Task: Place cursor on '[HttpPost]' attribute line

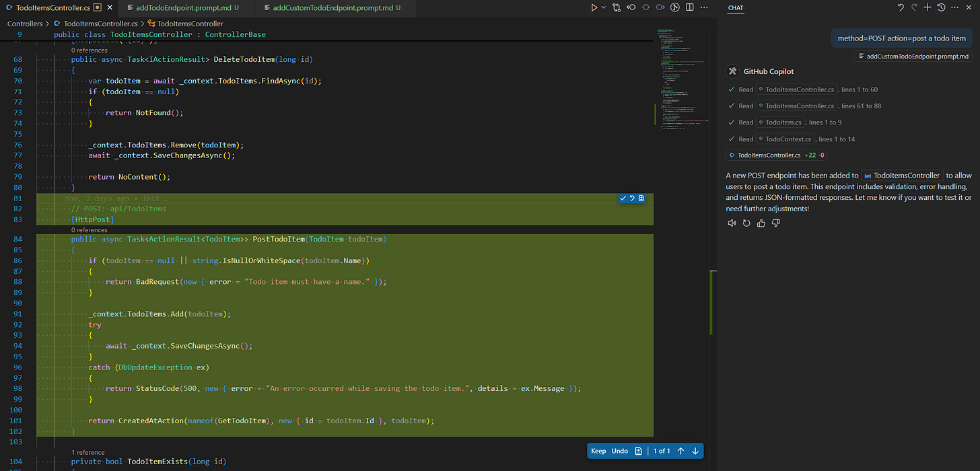Action: pos(93,219)
